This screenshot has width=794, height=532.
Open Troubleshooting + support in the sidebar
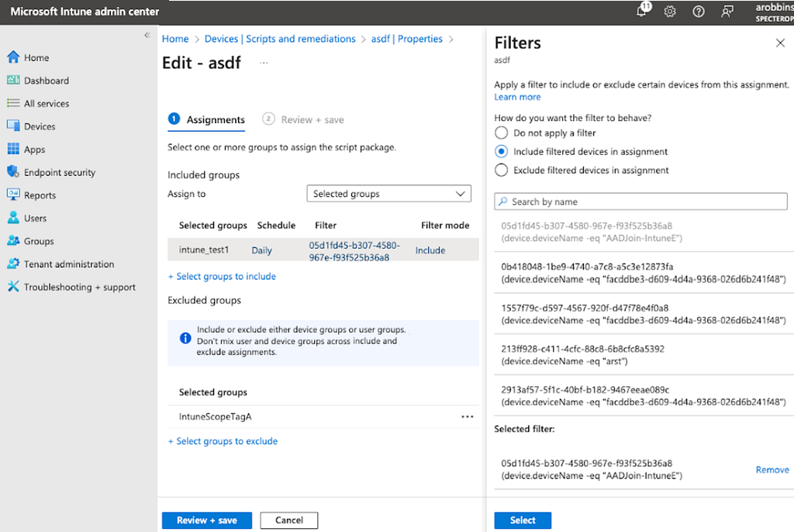79,287
